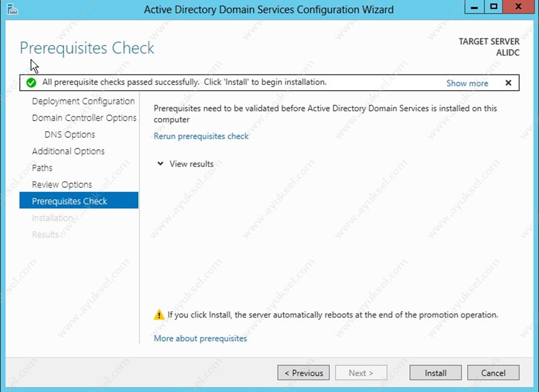
Task: Open Show more in notification banner
Action: pos(467,83)
